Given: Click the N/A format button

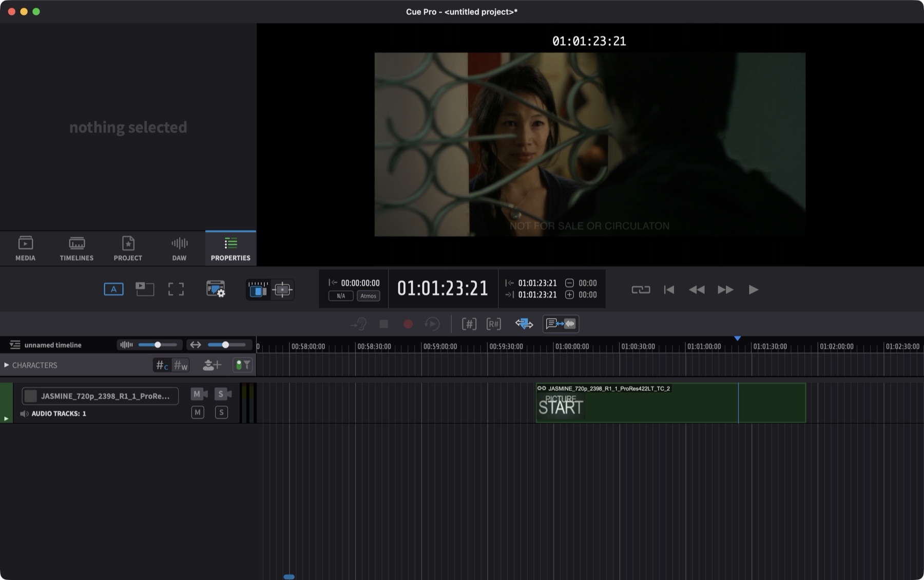Looking at the screenshot, I should tap(341, 296).
